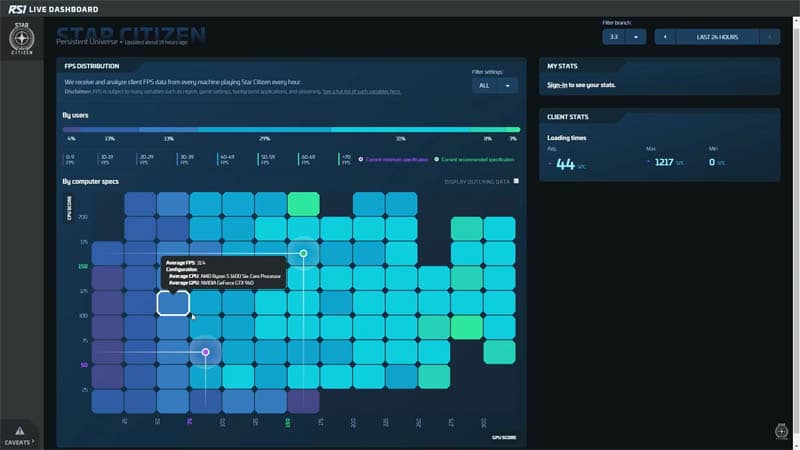Screen dimensions: 800x450
Task: Select the green recommended spec marker on heatmap
Action: (x=304, y=253)
